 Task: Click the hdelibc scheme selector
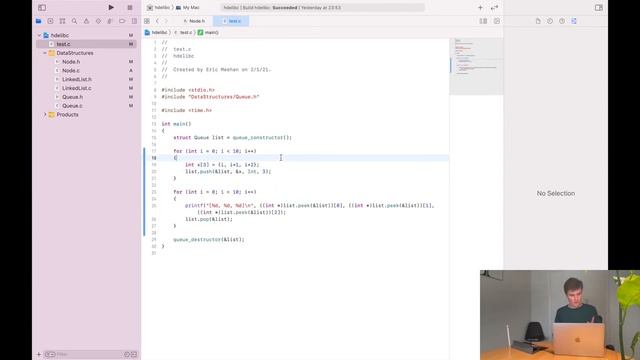point(158,7)
